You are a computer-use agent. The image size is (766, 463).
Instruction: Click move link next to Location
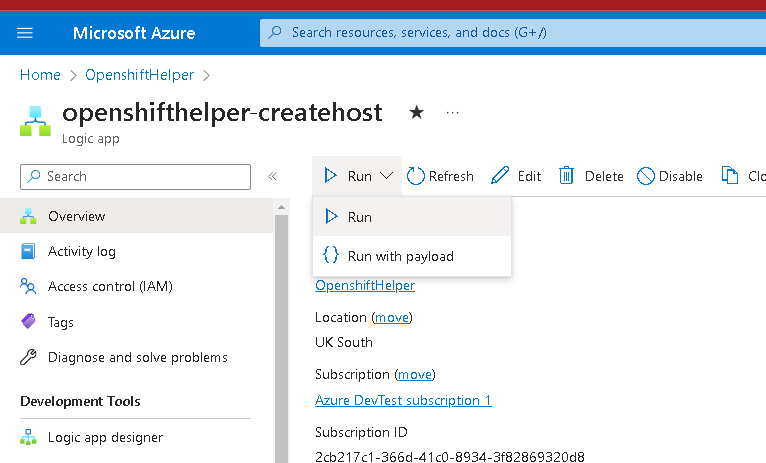(x=392, y=317)
